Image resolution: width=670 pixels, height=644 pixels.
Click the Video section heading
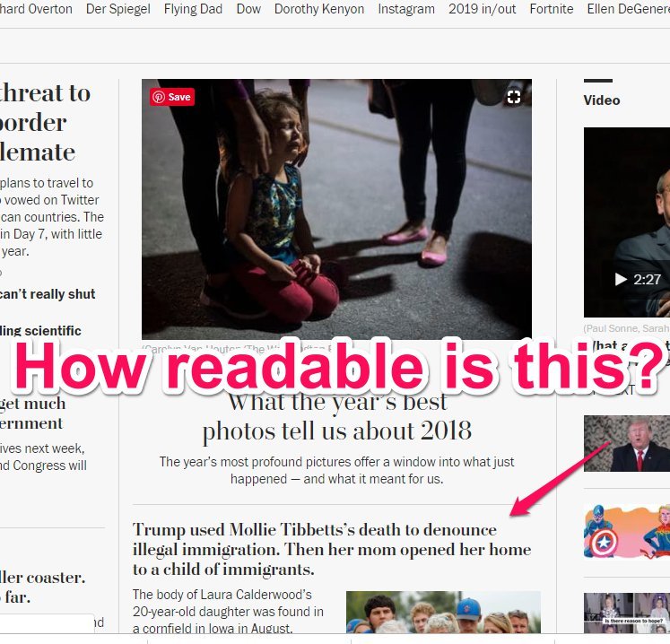click(602, 100)
